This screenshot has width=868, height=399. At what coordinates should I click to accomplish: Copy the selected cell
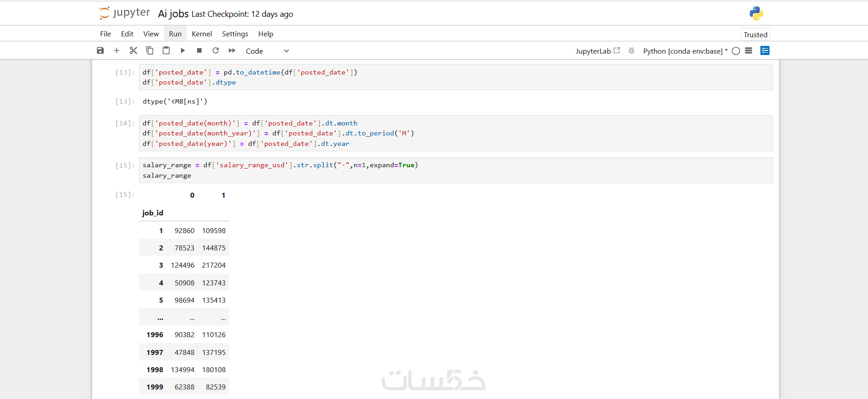click(x=149, y=51)
